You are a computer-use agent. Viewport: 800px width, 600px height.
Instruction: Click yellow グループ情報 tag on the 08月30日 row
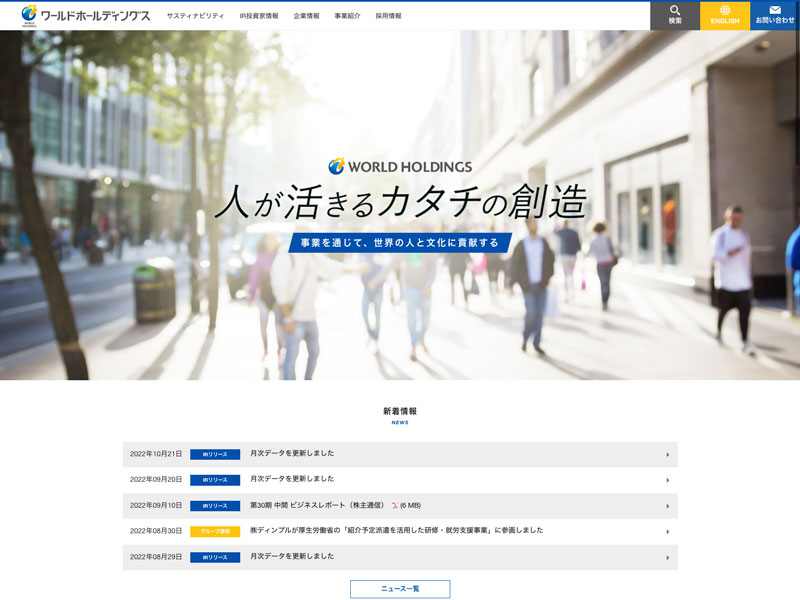[215, 532]
